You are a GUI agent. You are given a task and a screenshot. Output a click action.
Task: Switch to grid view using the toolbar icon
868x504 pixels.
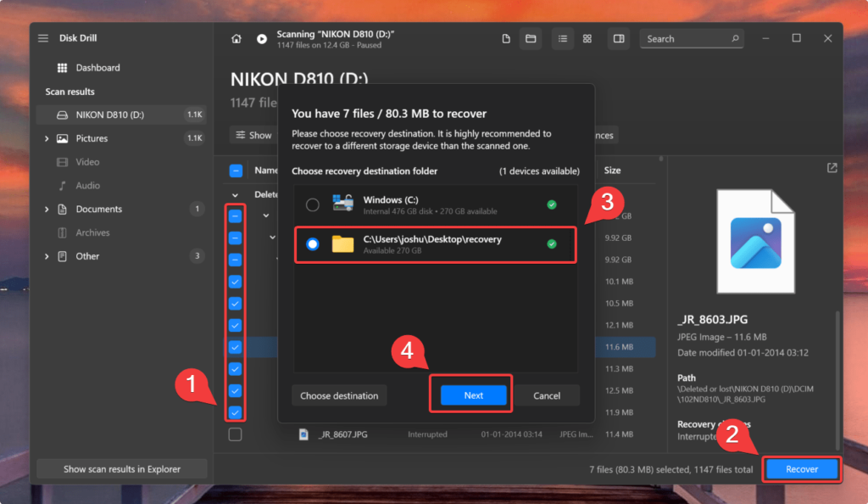pos(587,38)
